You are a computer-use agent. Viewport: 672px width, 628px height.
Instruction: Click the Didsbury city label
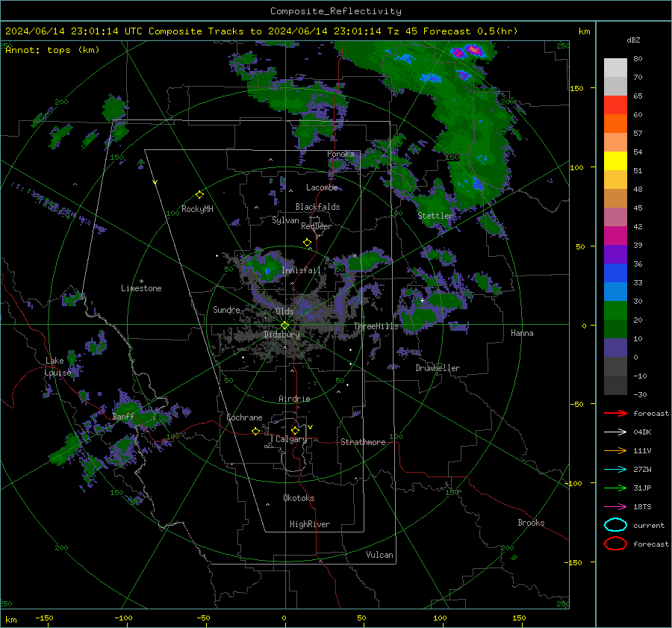(281, 335)
